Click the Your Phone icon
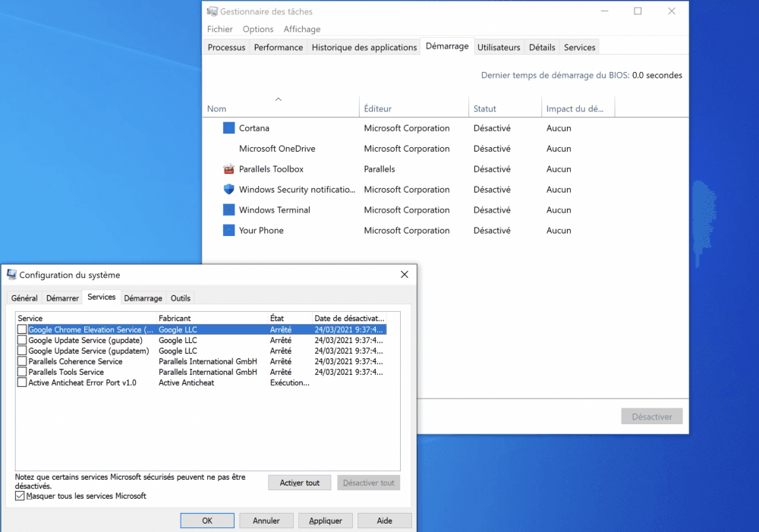 [228, 231]
